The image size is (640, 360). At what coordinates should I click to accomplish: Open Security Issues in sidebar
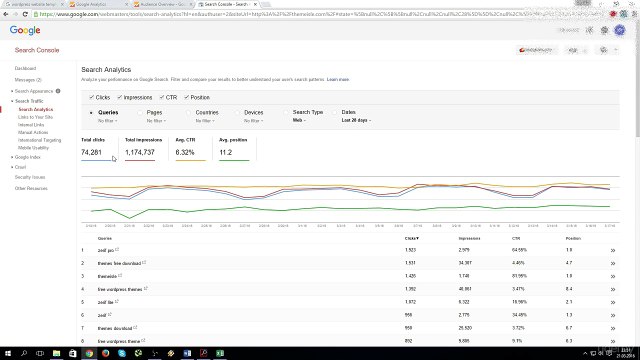[30, 177]
